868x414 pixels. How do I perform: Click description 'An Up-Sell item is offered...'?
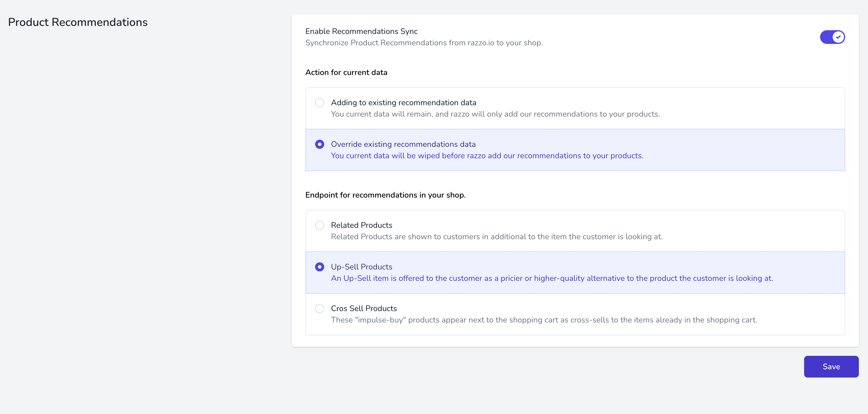552,278
